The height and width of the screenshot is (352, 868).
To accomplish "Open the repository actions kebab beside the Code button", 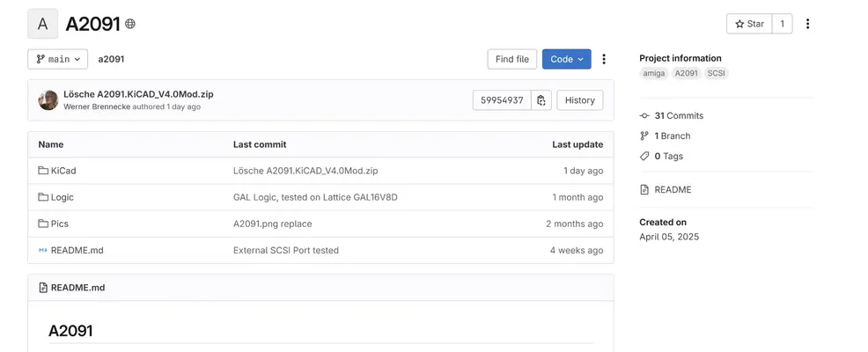I will click(x=603, y=59).
